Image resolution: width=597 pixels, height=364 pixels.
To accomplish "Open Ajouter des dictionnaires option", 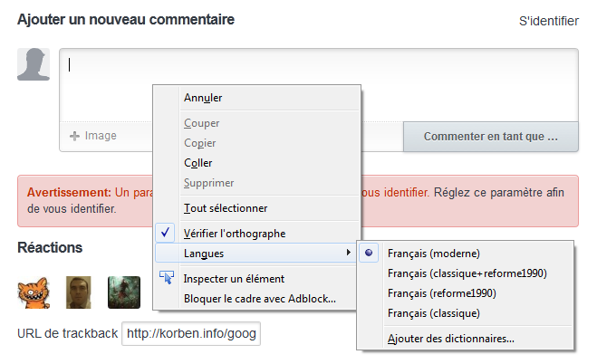I will pyautogui.click(x=450, y=339).
